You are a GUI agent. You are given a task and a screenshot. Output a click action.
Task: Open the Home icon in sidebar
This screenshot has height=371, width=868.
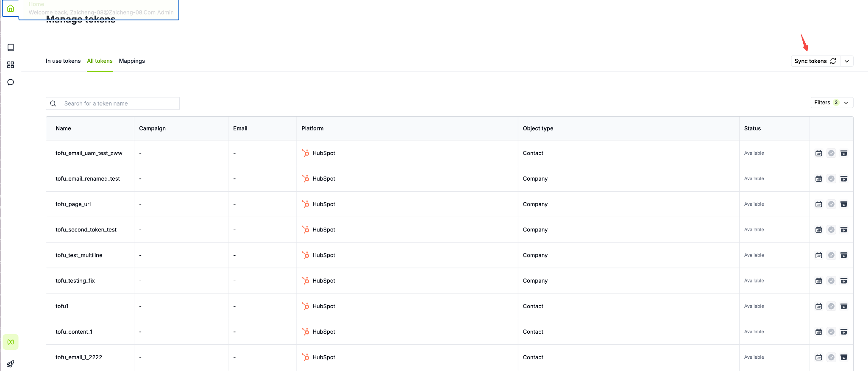tap(11, 8)
